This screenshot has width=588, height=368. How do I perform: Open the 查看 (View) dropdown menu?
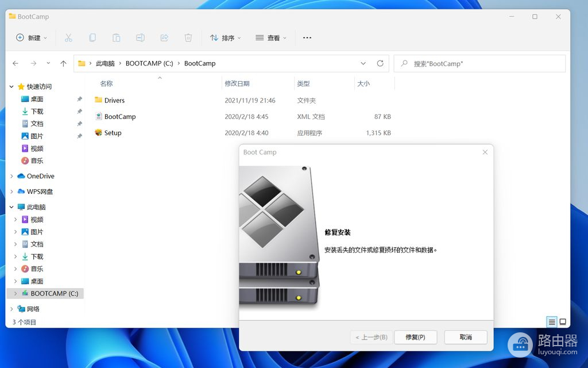pos(272,38)
